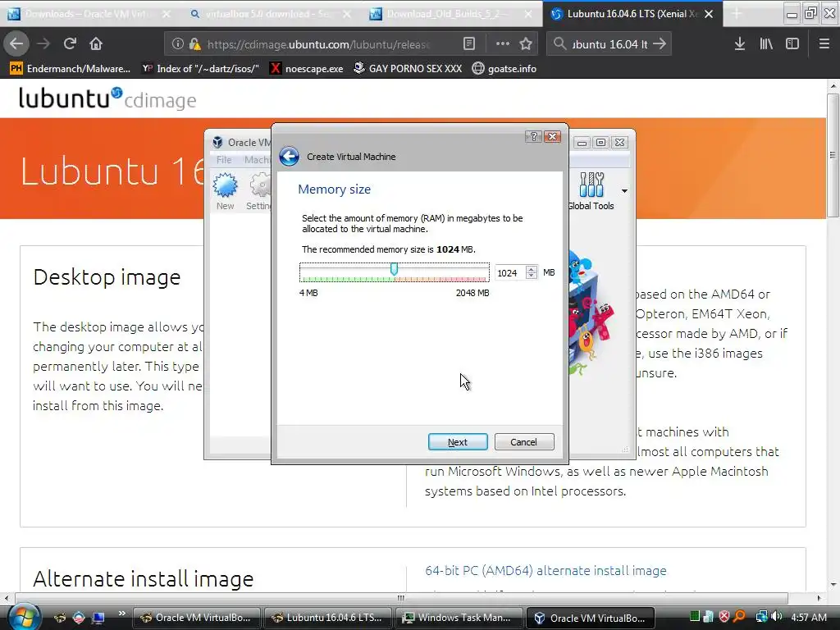The height and width of the screenshot is (630, 840).
Task: Toggle Firefox sidebar icon
Action: [x=792, y=44]
